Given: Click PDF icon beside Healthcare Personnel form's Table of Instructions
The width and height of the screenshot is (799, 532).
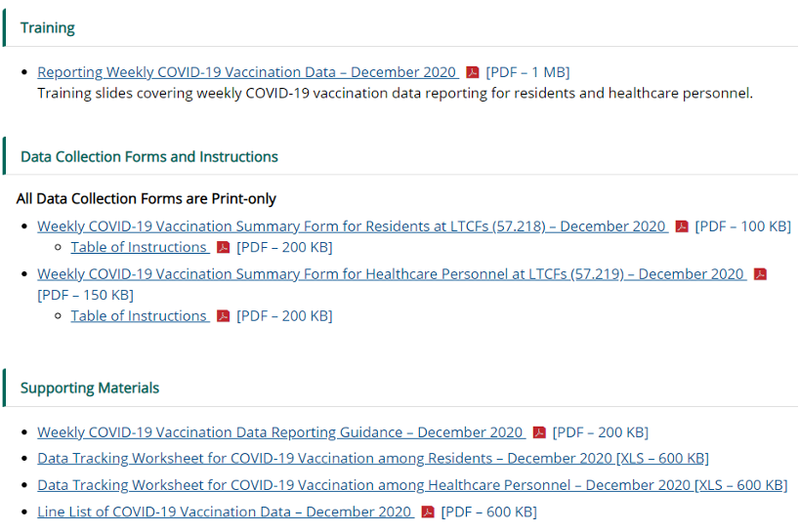Looking at the screenshot, I should pos(223,316).
